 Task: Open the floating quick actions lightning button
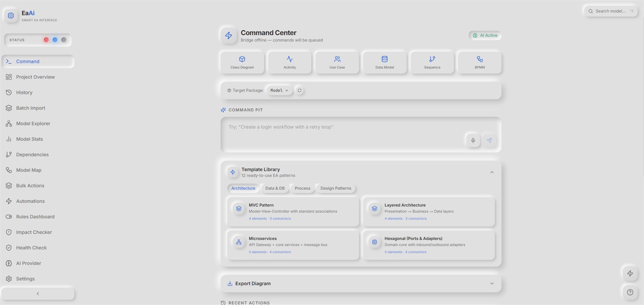[x=630, y=273]
